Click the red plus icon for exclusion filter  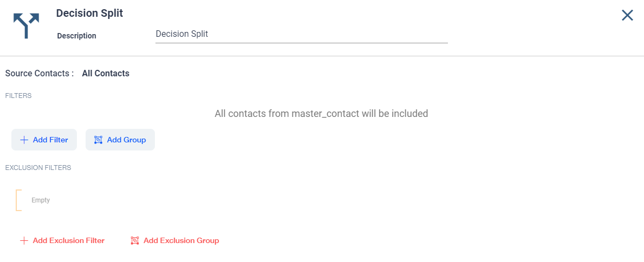point(24,240)
